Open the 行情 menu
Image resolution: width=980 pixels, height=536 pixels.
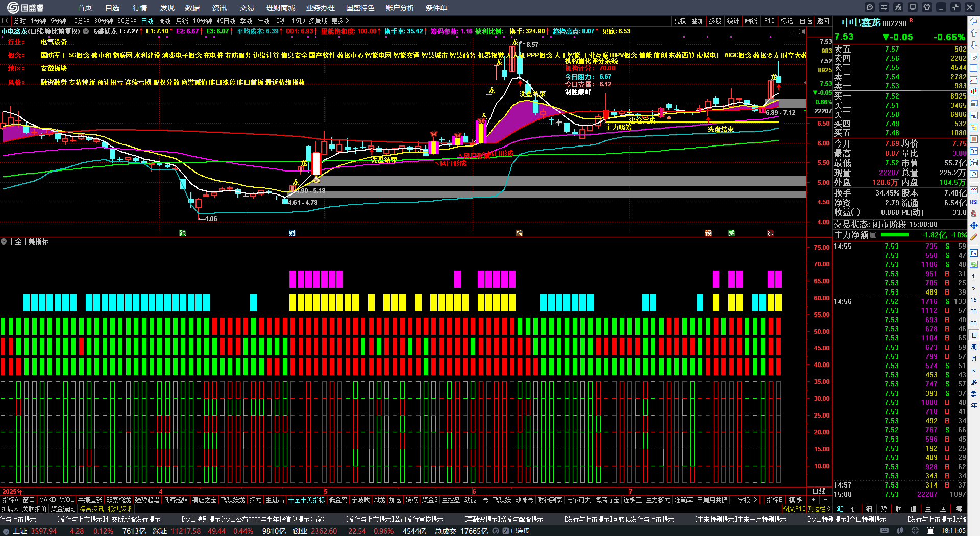point(140,8)
